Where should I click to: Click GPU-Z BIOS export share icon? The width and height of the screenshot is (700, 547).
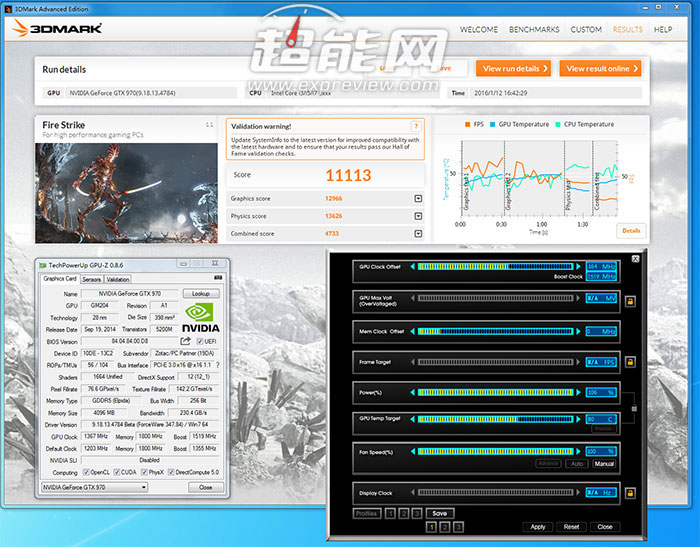point(185,341)
